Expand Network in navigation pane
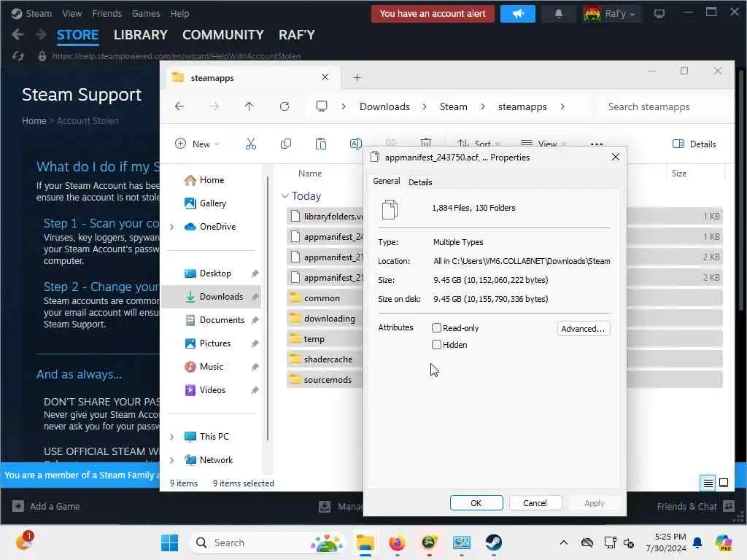The height and width of the screenshot is (560, 747). 172,460
